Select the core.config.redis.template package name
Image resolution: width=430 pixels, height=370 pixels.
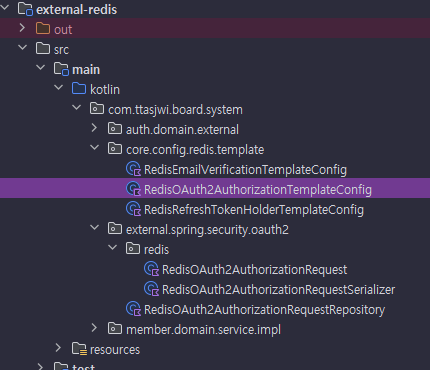195,150
